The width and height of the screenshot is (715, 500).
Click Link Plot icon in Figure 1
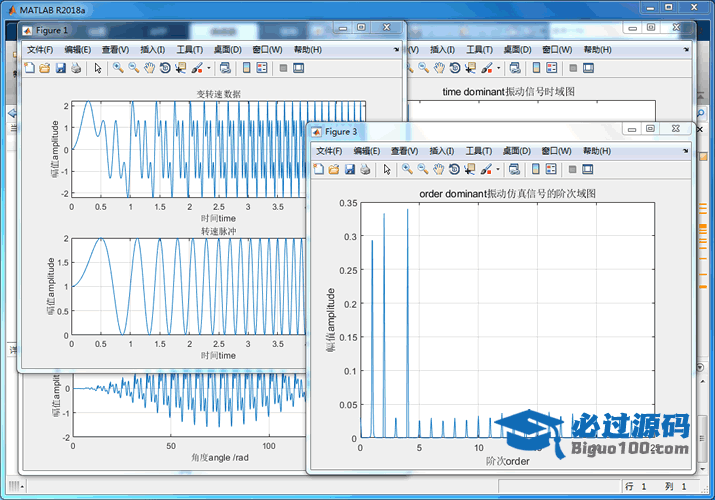(225, 68)
